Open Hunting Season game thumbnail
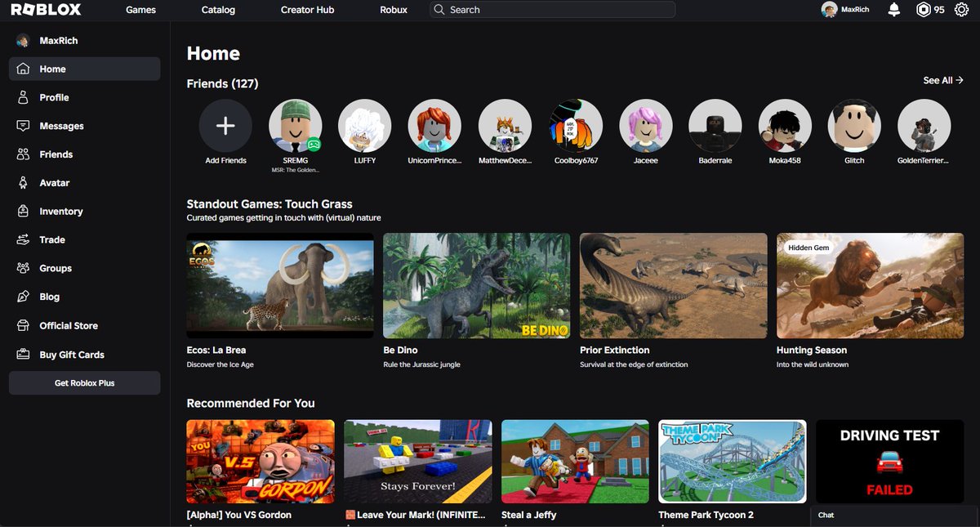Image resolution: width=980 pixels, height=527 pixels. click(x=871, y=286)
